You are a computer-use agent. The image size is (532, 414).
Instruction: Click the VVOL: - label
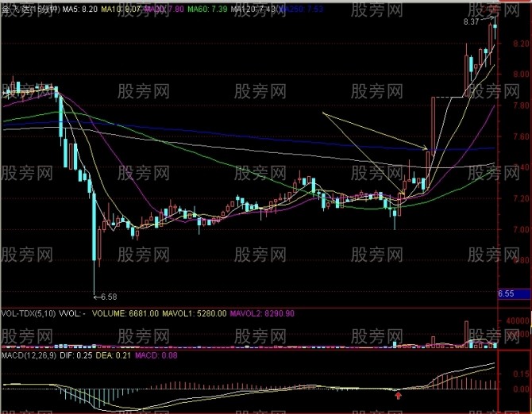coord(72,313)
